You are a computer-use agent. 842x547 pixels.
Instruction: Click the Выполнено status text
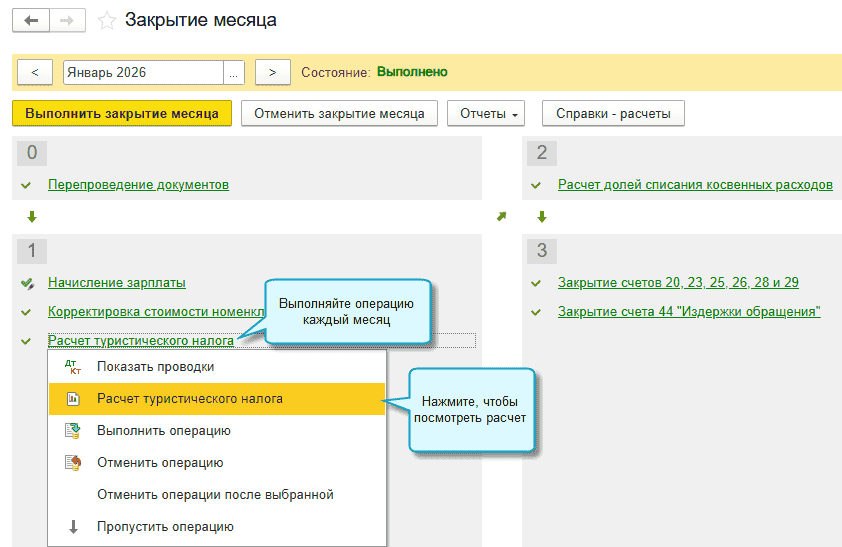pos(412,72)
